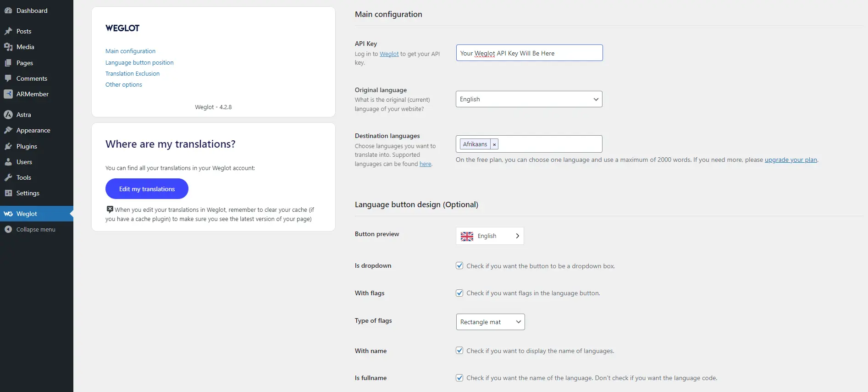Open the Settings menu

coord(37,193)
